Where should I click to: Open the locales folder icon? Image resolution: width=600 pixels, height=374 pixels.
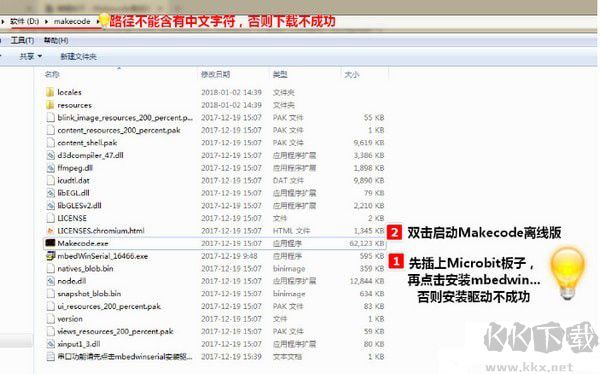click(50, 92)
